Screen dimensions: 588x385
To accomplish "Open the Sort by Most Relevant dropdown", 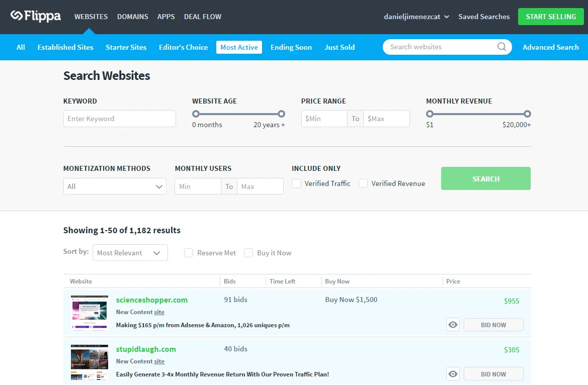I will click(x=130, y=253).
